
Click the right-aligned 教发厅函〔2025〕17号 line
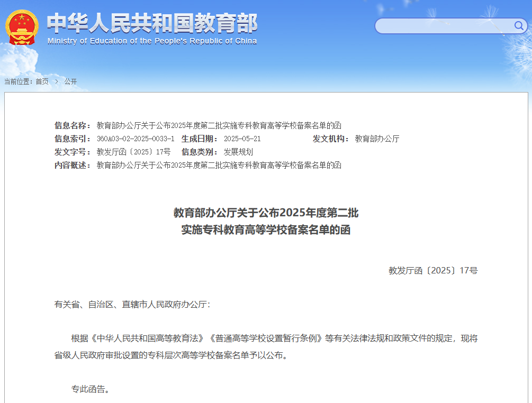pos(433,270)
